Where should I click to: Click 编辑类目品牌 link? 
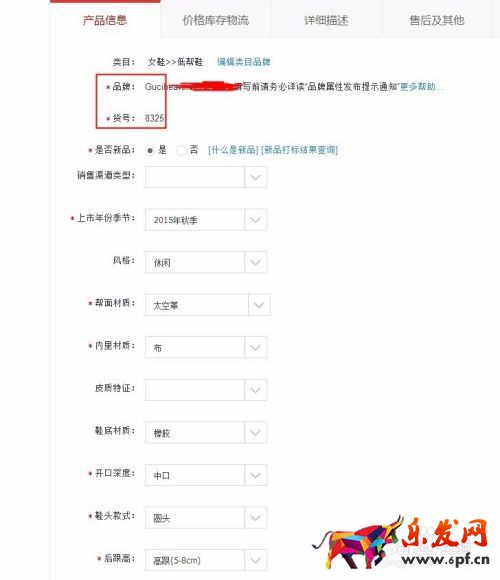pos(243,62)
